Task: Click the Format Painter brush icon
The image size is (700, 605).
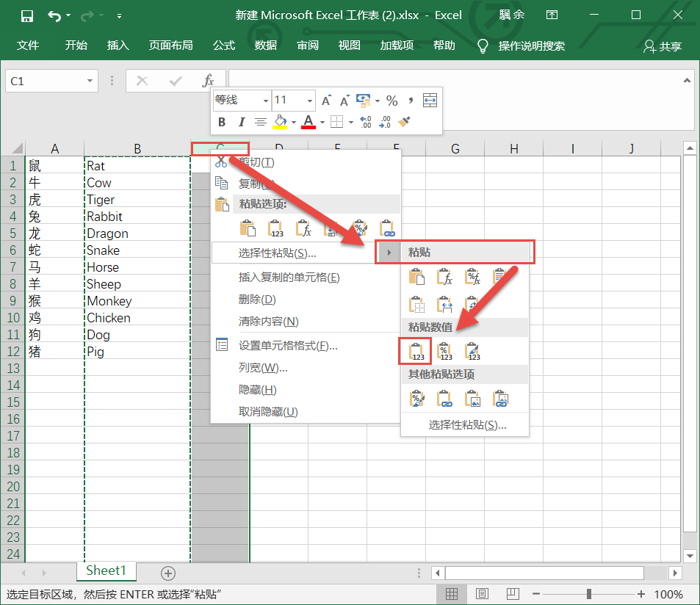Action: click(403, 122)
